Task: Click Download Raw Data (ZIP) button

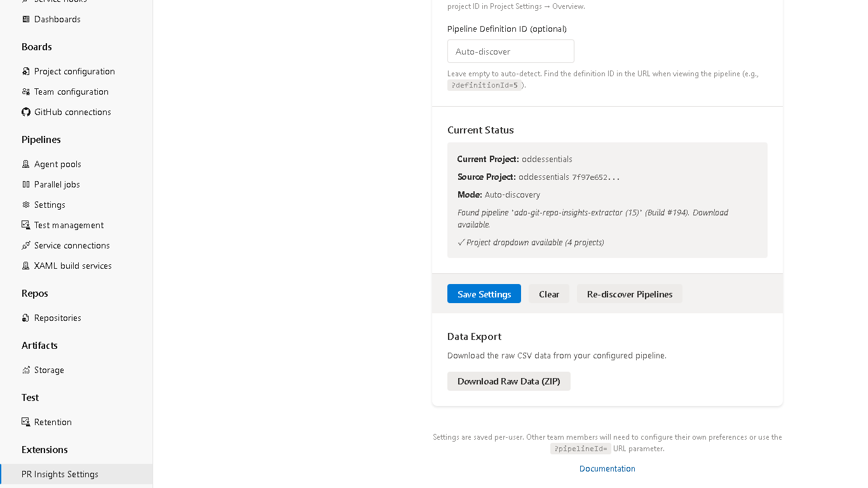Action: pyautogui.click(x=509, y=381)
